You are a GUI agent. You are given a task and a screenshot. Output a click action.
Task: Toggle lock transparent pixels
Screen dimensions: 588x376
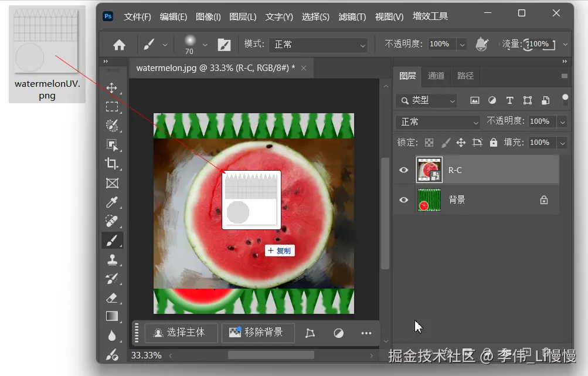pyautogui.click(x=429, y=143)
